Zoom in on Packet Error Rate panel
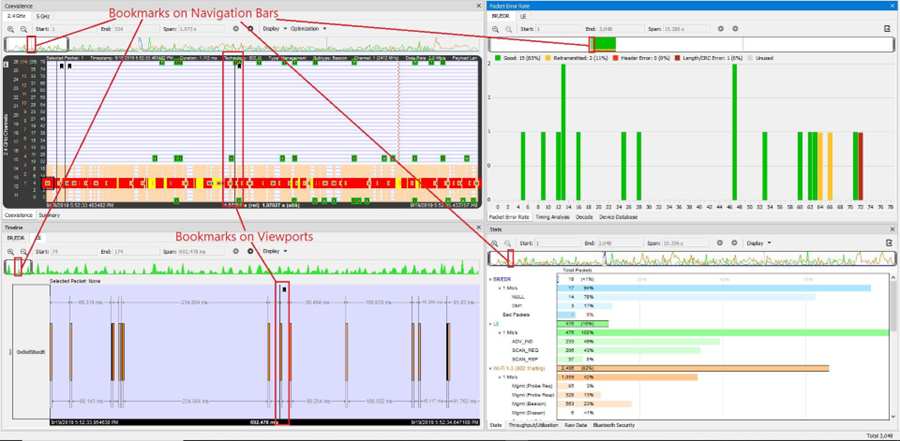Image resolution: width=900 pixels, height=441 pixels. pyautogui.click(x=496, y=28)
